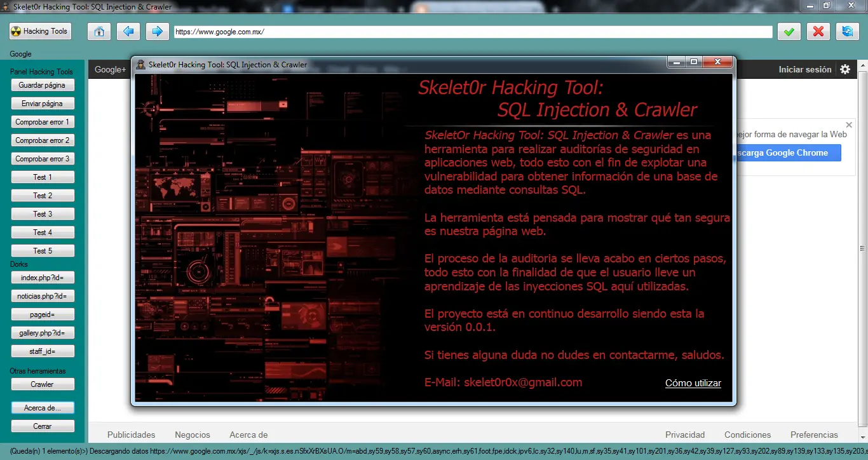The width and height of the screenshot is (868, 460).
Task: Open the Hacking Tools menu button
Action: tap(39, 31)
